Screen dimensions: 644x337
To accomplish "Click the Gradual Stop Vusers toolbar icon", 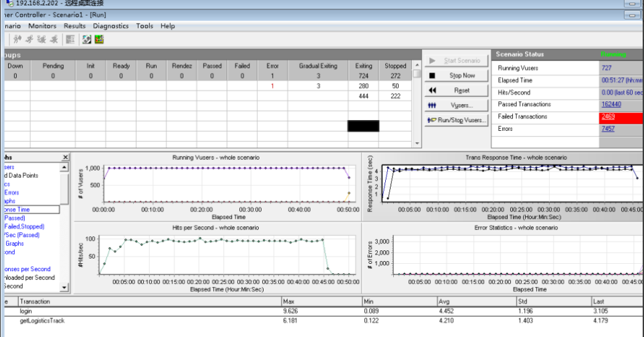I will pos(42,40).
